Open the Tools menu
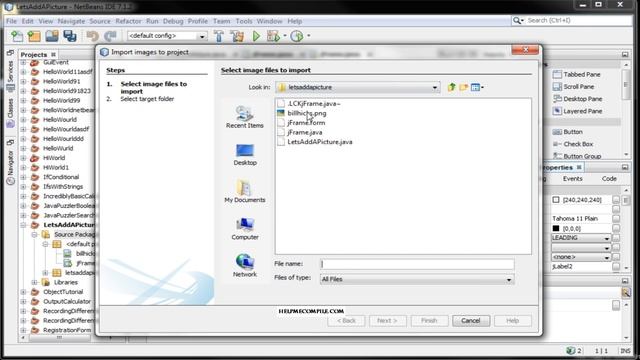The image size is (640, 360). [244, 21]
